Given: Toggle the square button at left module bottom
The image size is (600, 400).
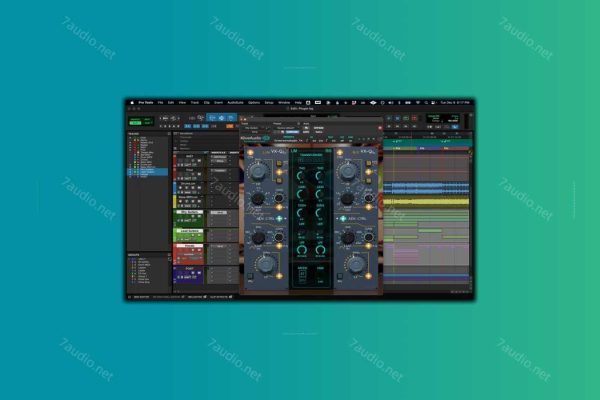Looking at the screenshot, I should [x=250, y=276].
